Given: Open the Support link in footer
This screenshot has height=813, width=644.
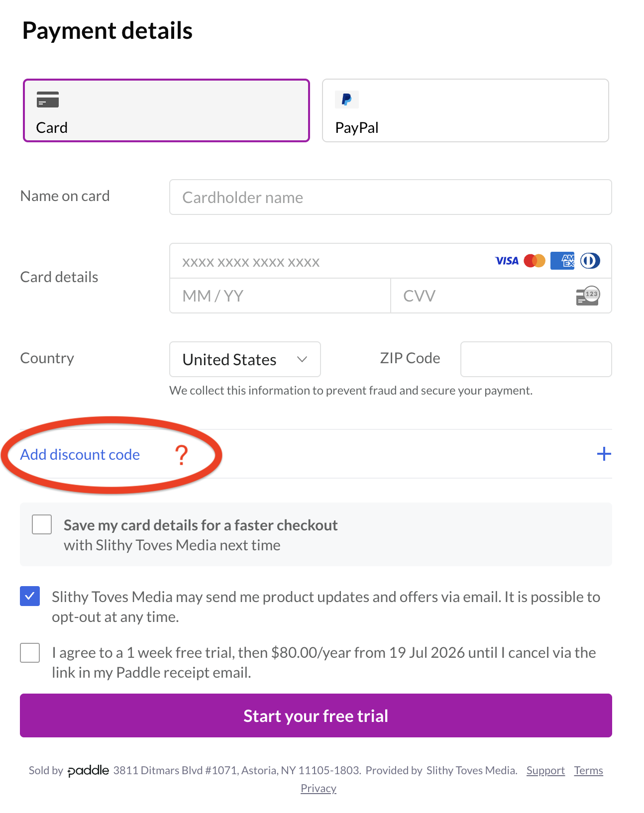Looking at the screenshot, I should [x=545, y=771].
